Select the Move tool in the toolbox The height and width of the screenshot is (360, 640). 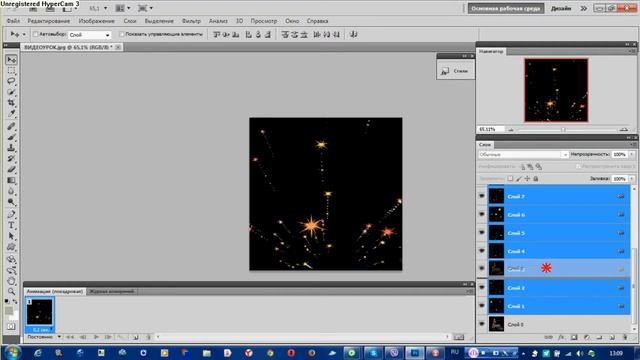click(x=11, y=60)
